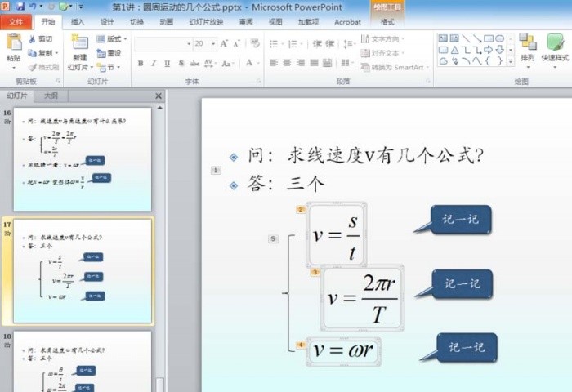Open Quick Styles (快速样式) gallery
This screenshot has width=572, height=392.
pyautogui.click(x=555, y=42)
